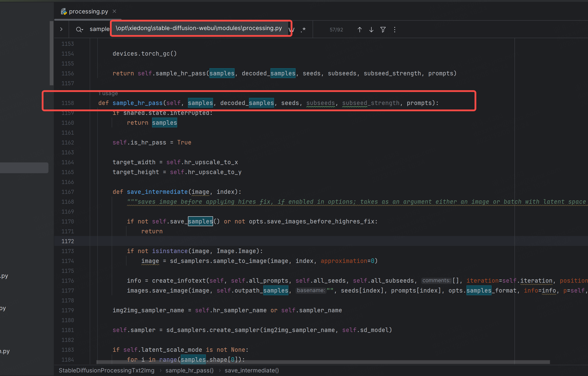The image size is (588, 376).
Task: Click sample_hr_pass() in the breadcrumb bar
Action: click(189, 370)
